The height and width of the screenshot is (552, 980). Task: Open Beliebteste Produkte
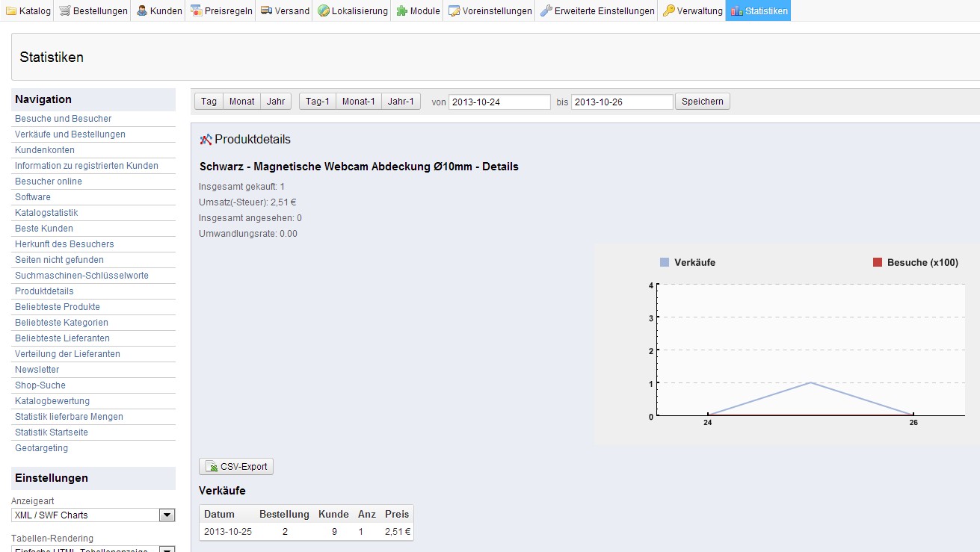[58, 307]
